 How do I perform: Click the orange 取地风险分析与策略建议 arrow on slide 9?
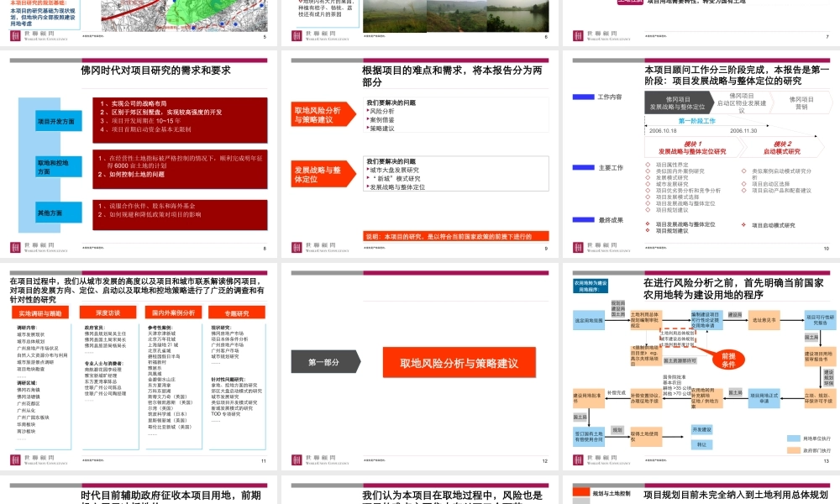coord(323,114)
